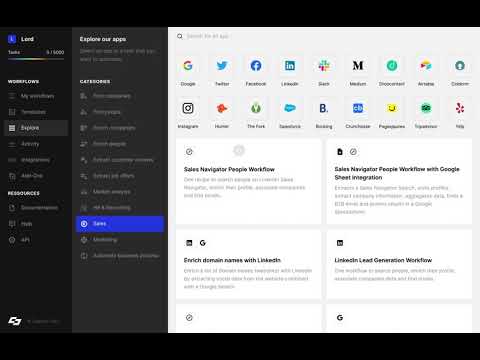
Task: Open the Booking app tile
Action: [x=324, y=113]
